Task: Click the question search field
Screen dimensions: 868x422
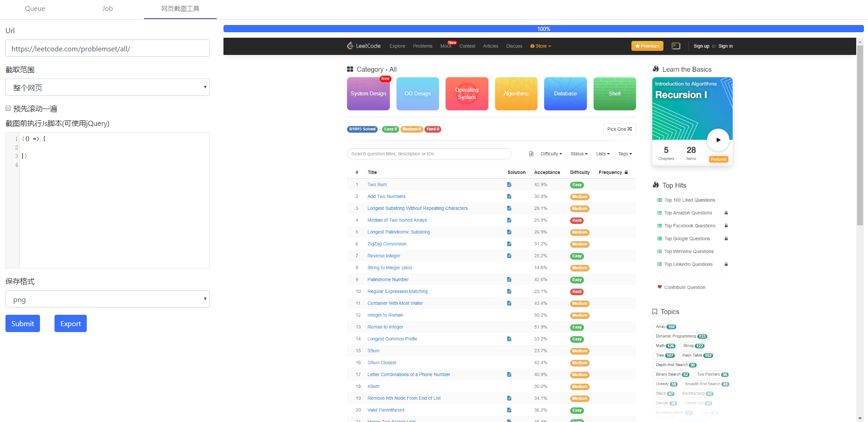Action: (x=429, y=154)
